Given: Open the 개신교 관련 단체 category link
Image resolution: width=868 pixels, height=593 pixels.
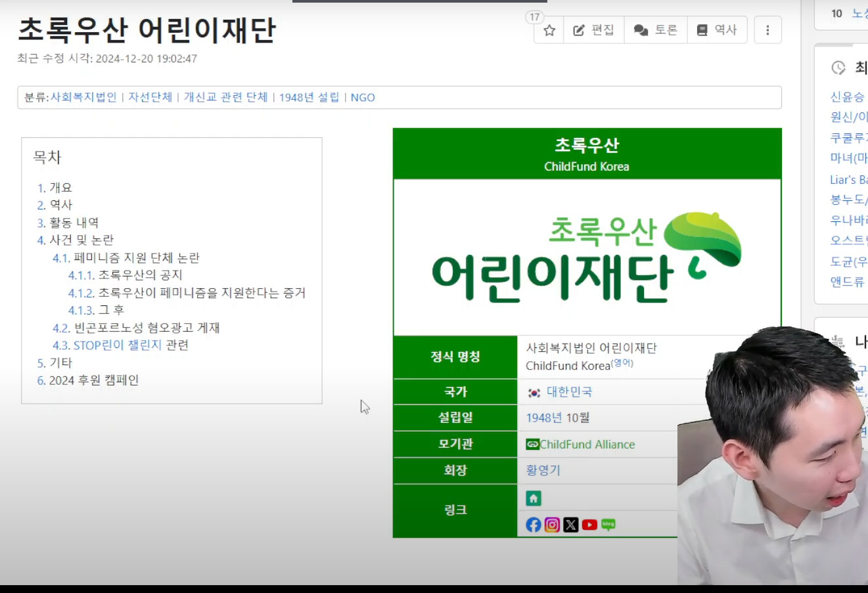Looking at the screenshot, I should [x=225, y=97].
